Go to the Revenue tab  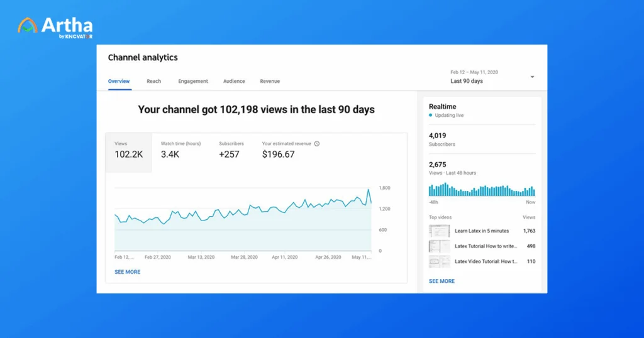click(x=270, y=81)
